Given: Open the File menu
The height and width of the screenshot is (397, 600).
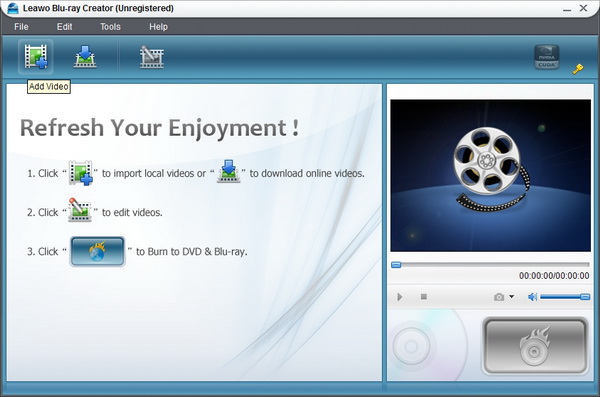Looking at the screenshot, I should 21,27.
